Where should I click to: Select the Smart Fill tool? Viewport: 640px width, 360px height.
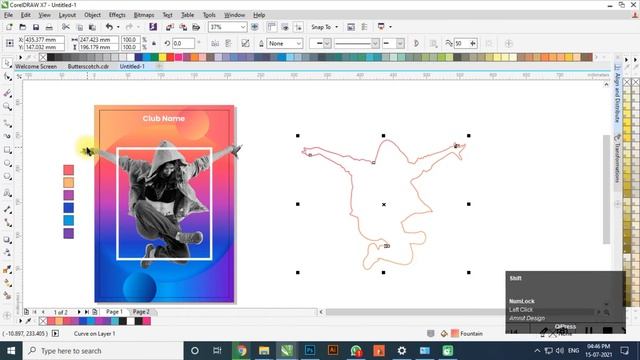(7, 296)
